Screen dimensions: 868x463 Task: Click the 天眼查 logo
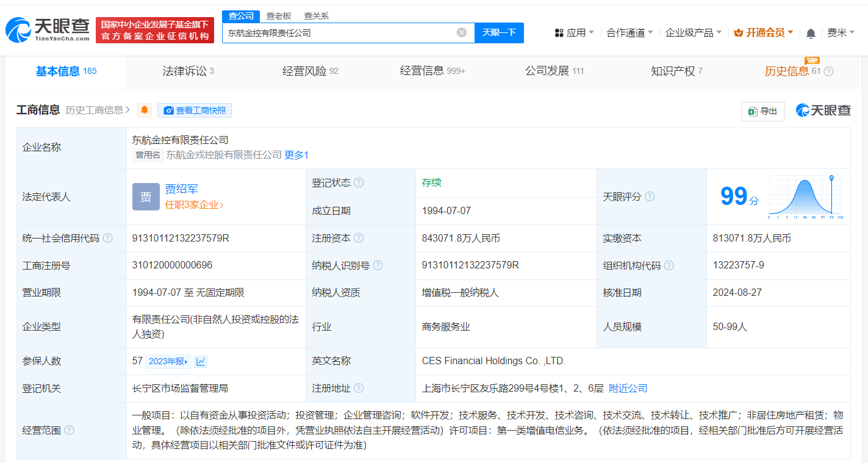point(46,28)
